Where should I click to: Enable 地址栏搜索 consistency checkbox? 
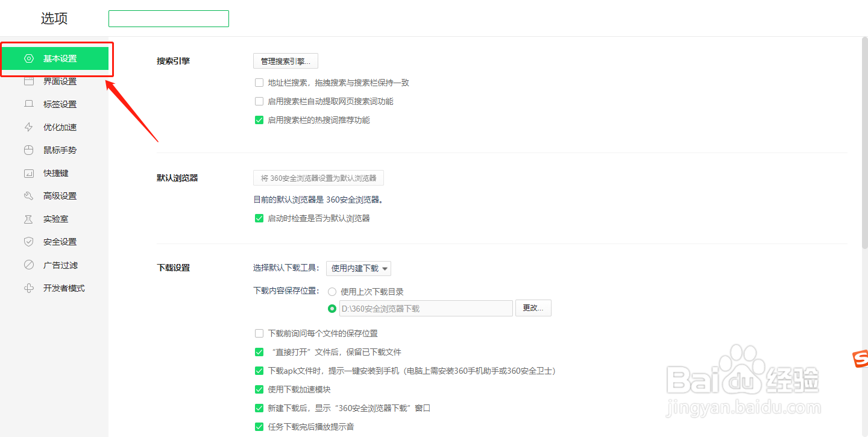[259, 83]
